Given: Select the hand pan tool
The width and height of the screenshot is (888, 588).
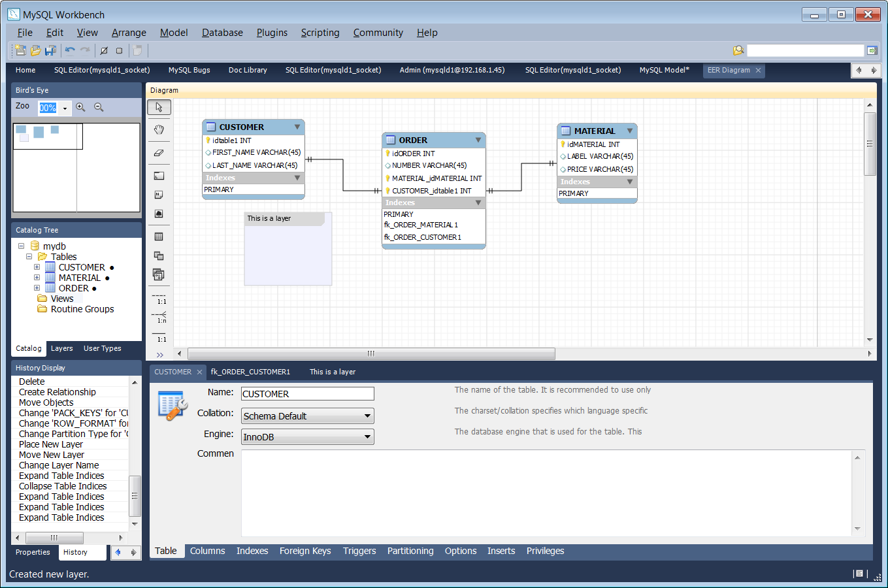Looking at the screenshot, I should click(159, 130).
